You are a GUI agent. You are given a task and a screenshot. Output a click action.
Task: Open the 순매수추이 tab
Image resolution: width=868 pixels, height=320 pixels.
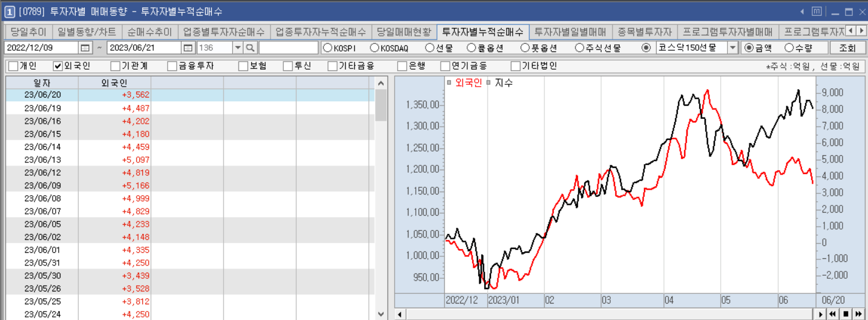click(150, 32)
